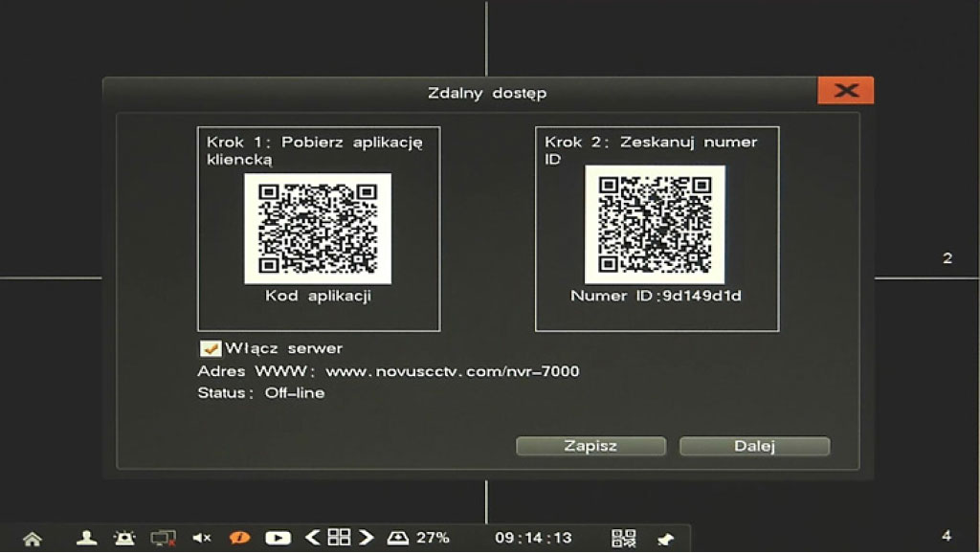Select the four-window grid layout icon
Image resolution: width=980 pixels, height=553 pixels.
339,537
